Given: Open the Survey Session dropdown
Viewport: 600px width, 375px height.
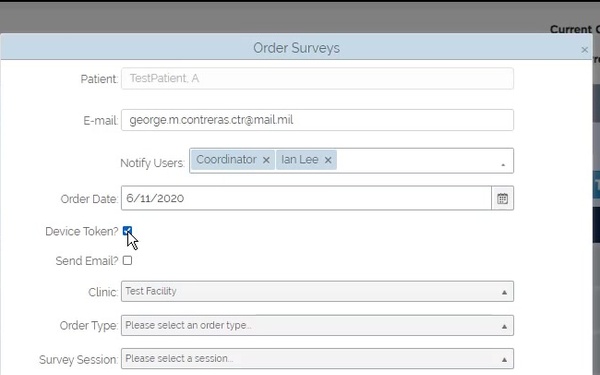Looking at the screenshot, I should [317, 359].
